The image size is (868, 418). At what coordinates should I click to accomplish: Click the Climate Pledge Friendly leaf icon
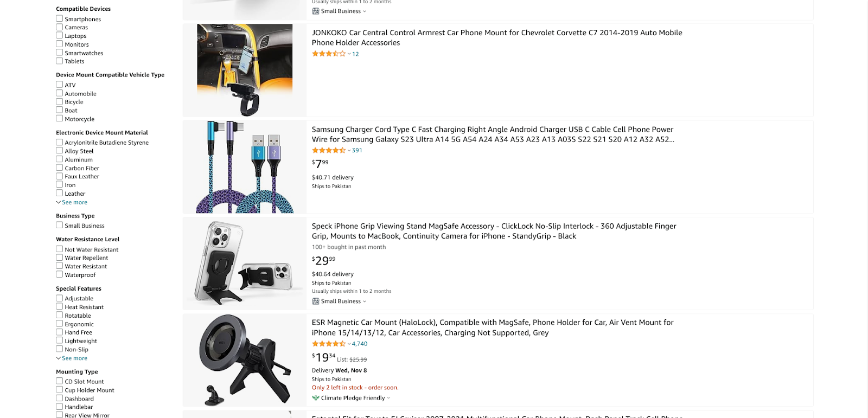316,398
